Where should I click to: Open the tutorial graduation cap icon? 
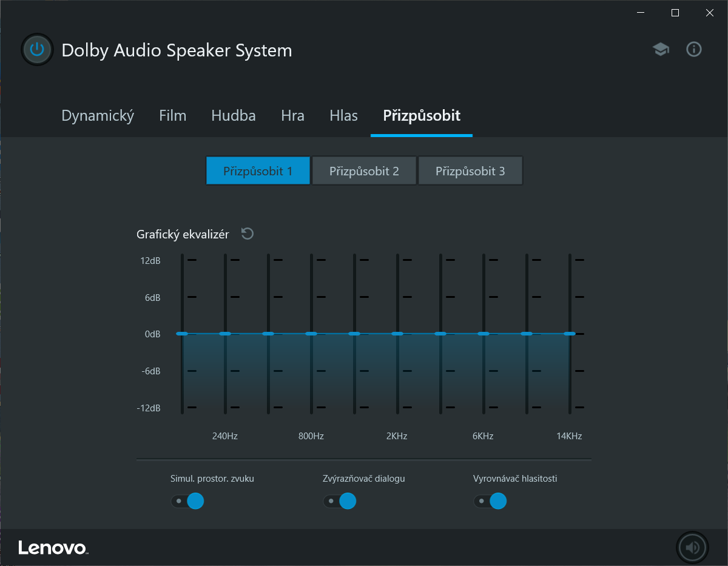pos(661,50)
